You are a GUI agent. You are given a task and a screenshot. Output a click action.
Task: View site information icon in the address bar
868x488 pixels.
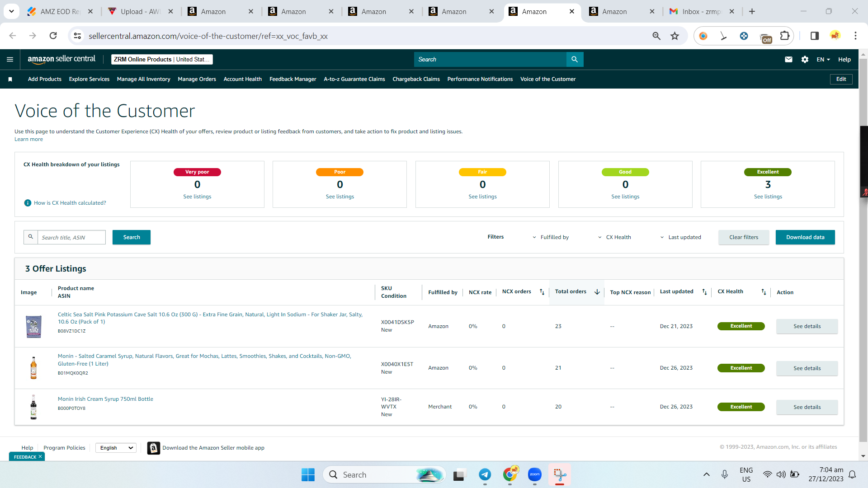coord(77,36)
